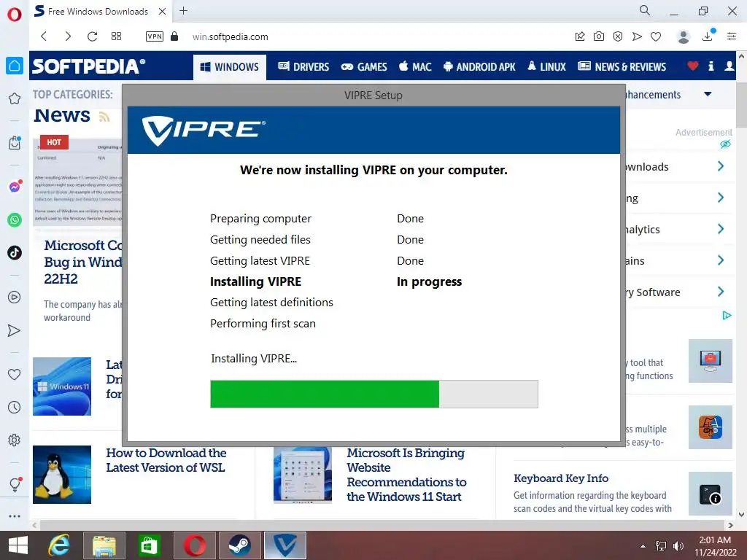Launch Internet Explorer from taskbar
This screenshot has height=560, width=747.
point(59,545)
